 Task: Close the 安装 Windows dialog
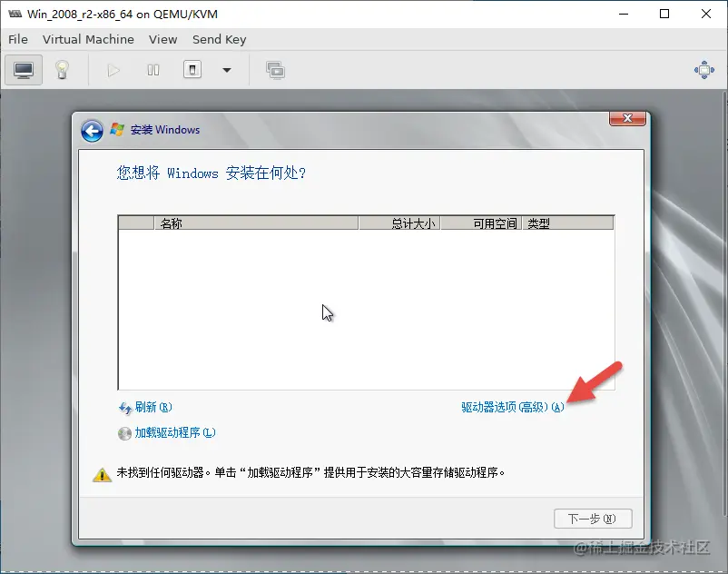tap(627, 118)
